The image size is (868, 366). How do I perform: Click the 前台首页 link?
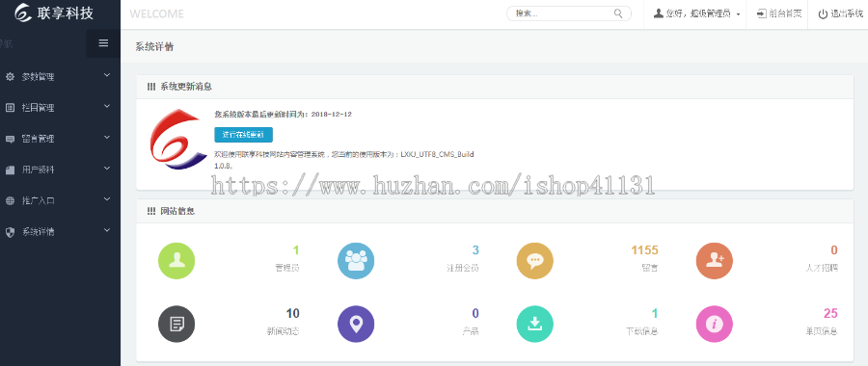[x=785, y=14]
